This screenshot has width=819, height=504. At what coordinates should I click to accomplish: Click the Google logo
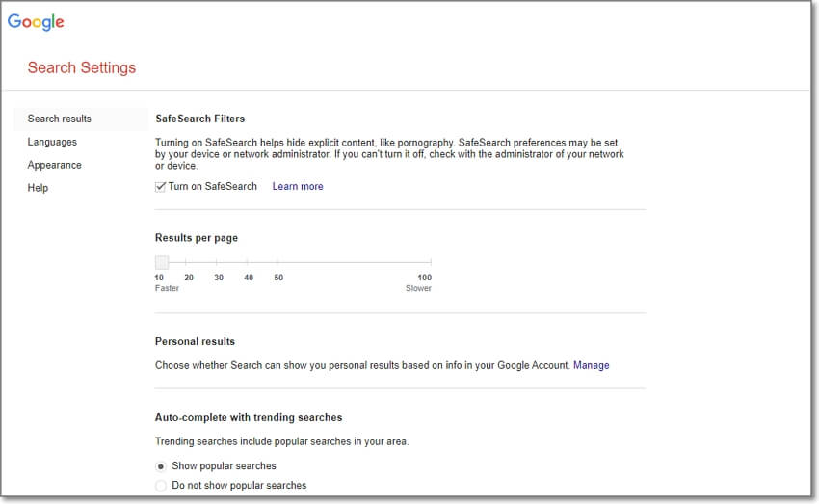click(37, 22)
